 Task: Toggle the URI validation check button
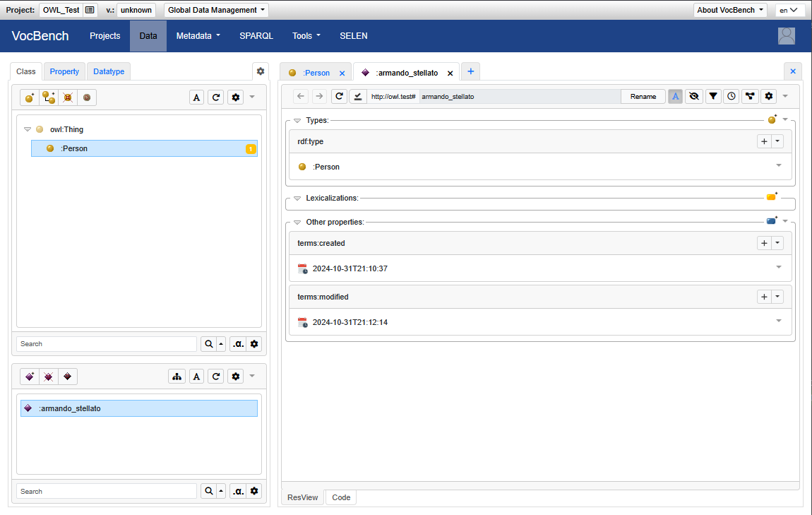(x=358, y=96)
